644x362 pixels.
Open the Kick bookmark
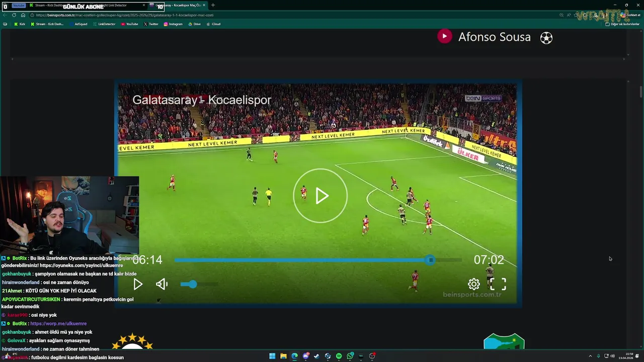pyautogui.click(x=20, y=24)
